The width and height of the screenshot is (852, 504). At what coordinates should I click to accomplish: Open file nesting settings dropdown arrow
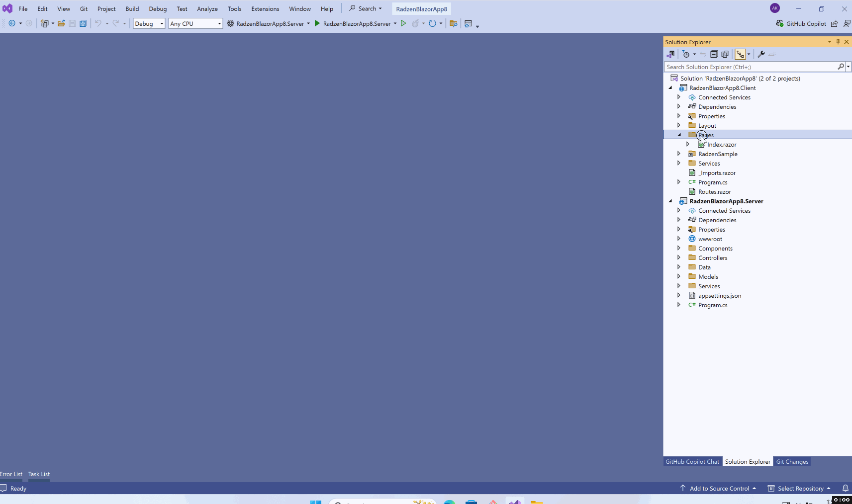(x=749, y=54)
